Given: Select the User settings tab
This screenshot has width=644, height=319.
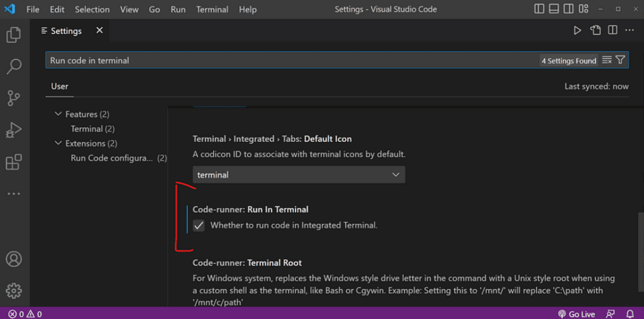Looking at the screenshot, I should (60, 87).
